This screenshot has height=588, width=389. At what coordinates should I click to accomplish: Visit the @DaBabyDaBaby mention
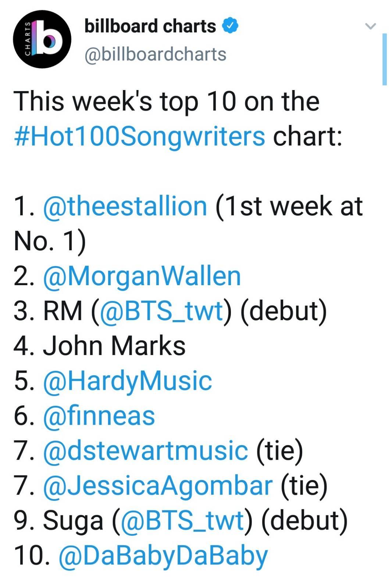coord(163,556)
